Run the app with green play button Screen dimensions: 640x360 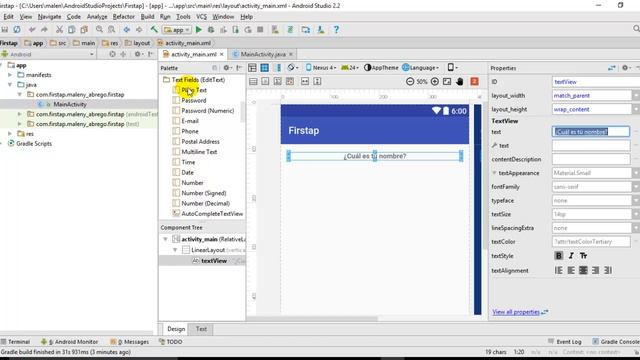[x=198, y=30]
